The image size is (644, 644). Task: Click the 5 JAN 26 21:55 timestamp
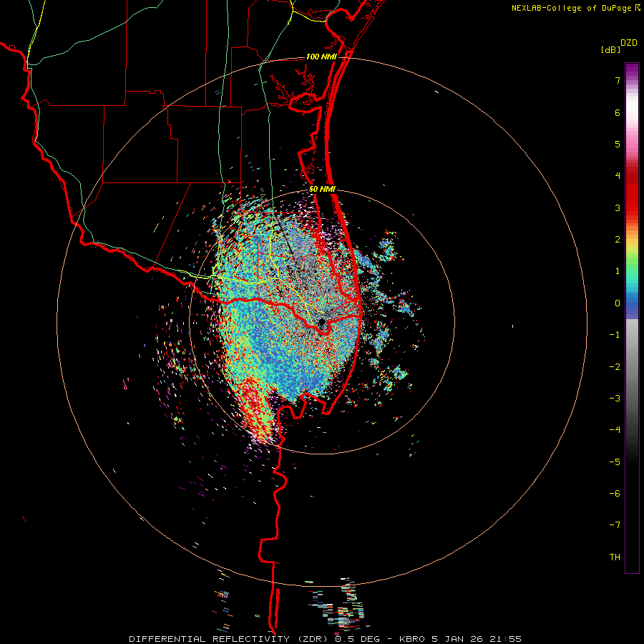pyautogui.click(x=477, y=639)
